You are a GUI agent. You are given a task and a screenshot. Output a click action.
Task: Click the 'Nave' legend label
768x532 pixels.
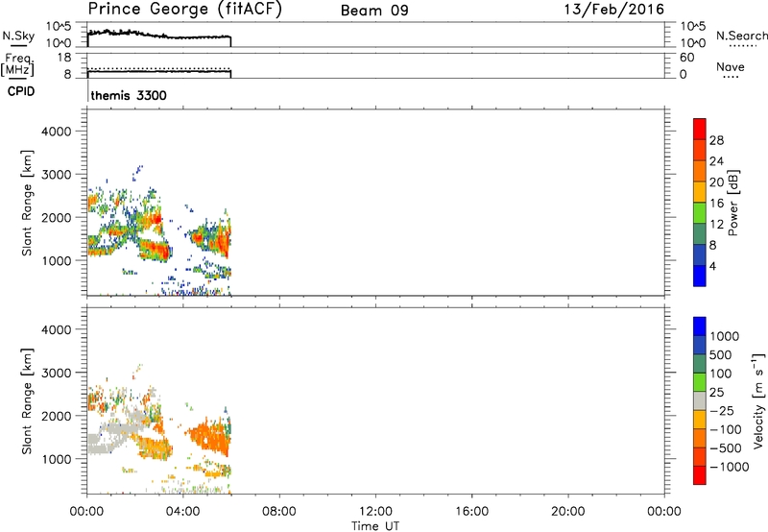click(730, 66)
